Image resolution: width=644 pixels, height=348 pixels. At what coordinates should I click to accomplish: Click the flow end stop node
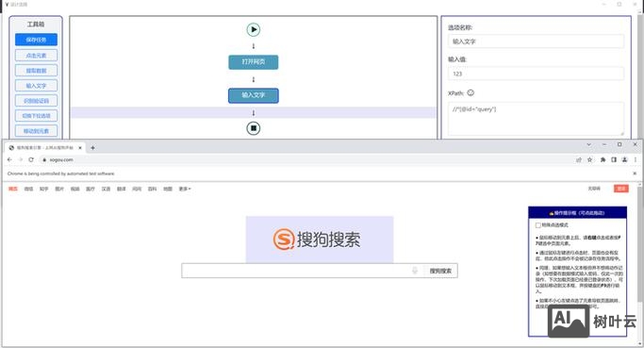tap(254, 128)
